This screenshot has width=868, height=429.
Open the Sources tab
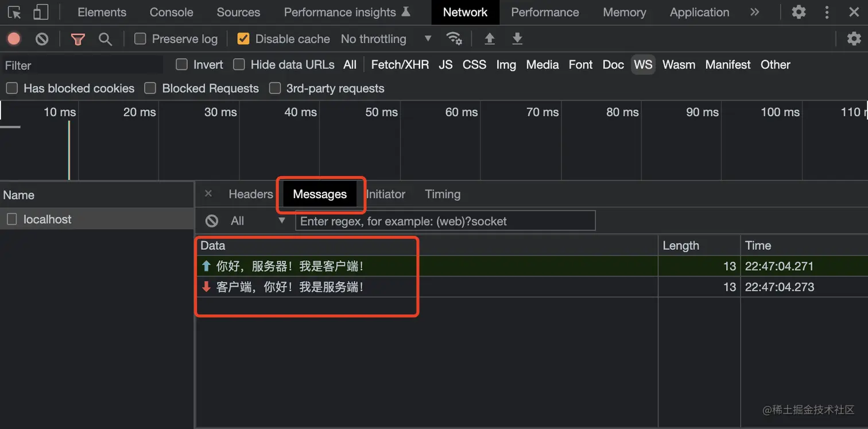(238, 12)
